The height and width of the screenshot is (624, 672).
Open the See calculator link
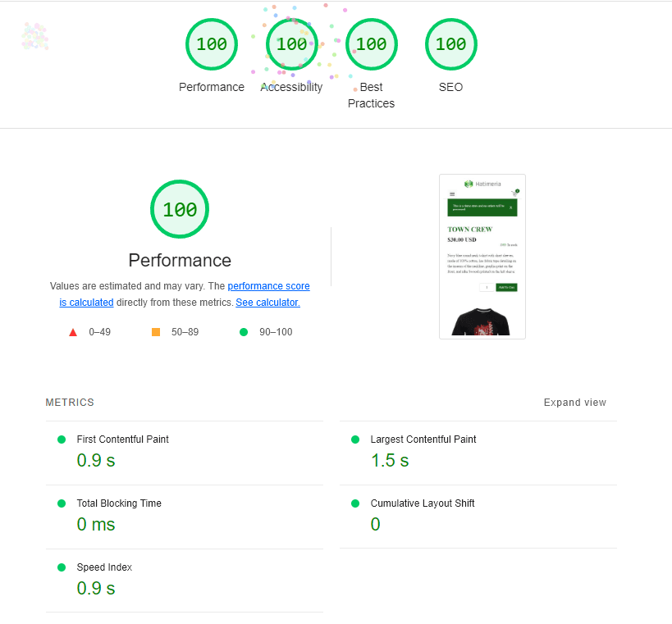click(x=267, y=303)
